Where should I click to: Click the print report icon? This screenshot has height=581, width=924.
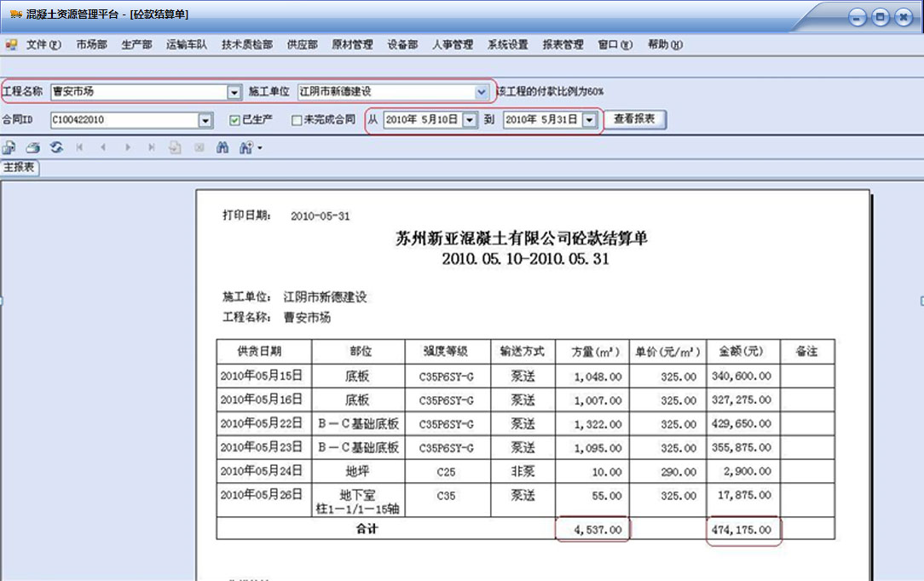[x=32, y=147]
